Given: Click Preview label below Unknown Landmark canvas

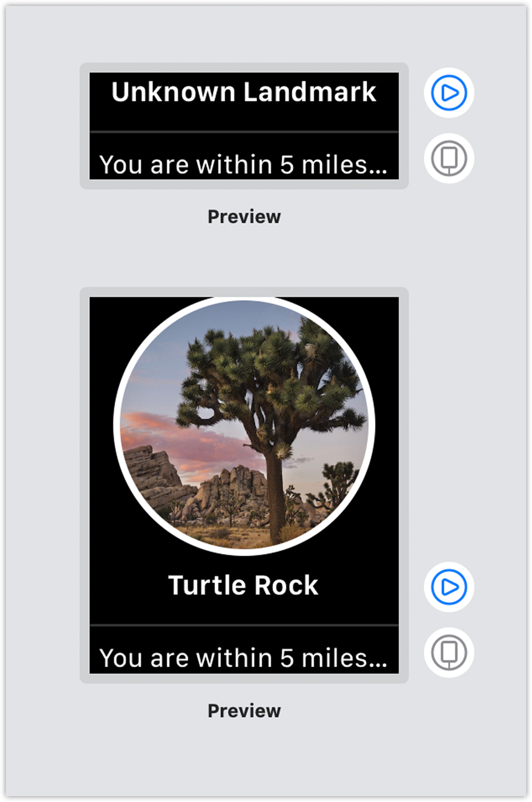Looking at the screenshot, I should (244, 217).
